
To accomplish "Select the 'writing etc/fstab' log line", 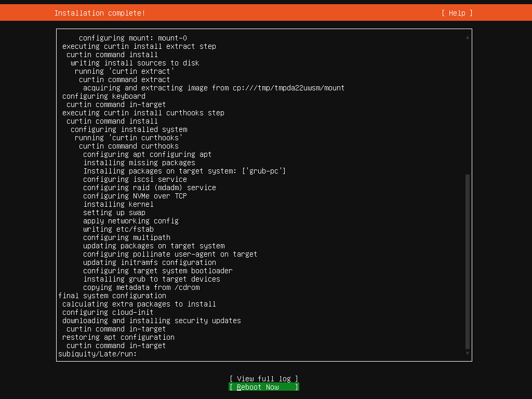I will [118, 229].
